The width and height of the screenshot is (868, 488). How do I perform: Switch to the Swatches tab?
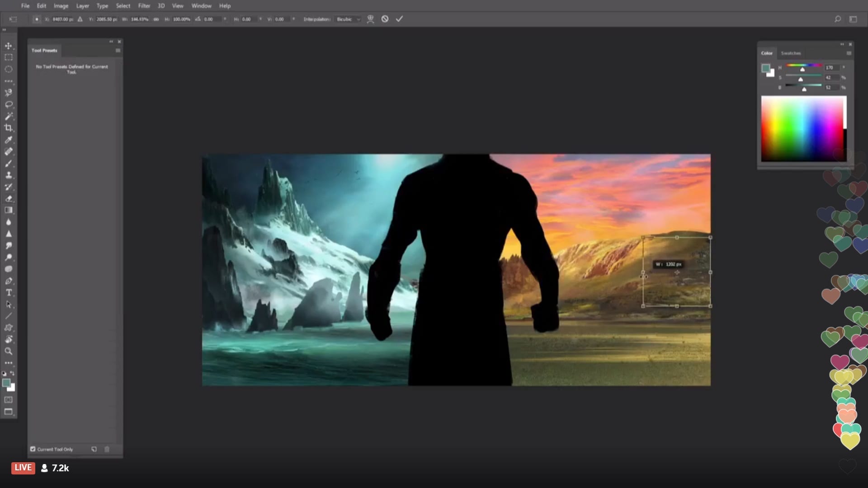click(x=791, y=53)
